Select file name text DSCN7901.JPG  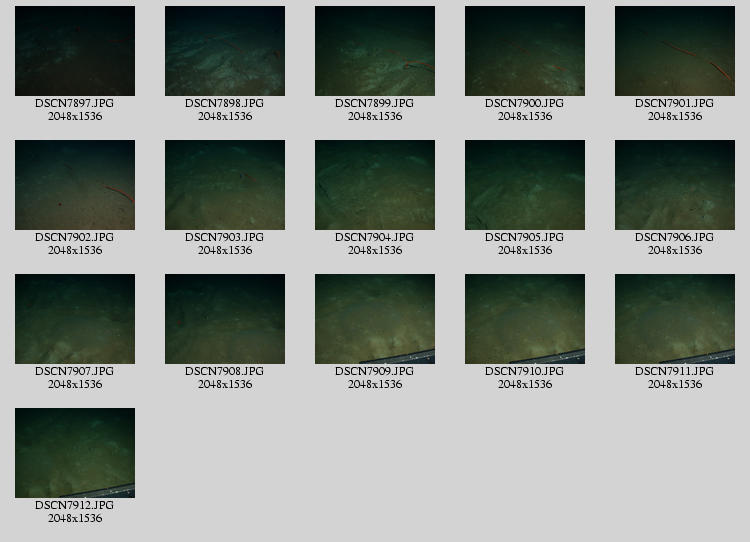pyautogui.click(x=674, y=103)
